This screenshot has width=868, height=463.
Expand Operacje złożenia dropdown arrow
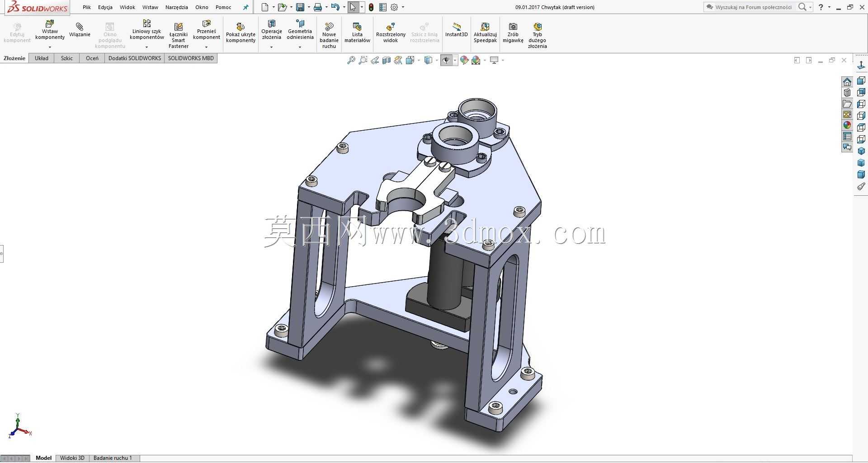pos(271,47)
